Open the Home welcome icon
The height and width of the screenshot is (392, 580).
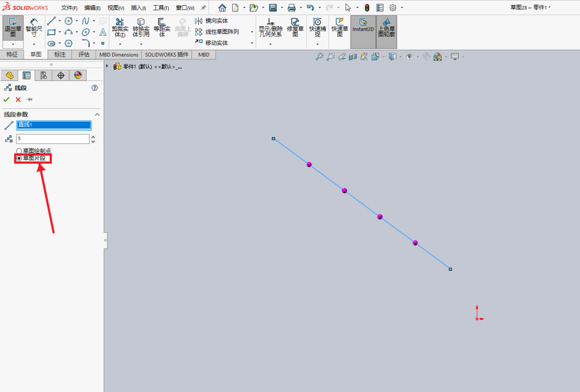(x=222, y=7)
